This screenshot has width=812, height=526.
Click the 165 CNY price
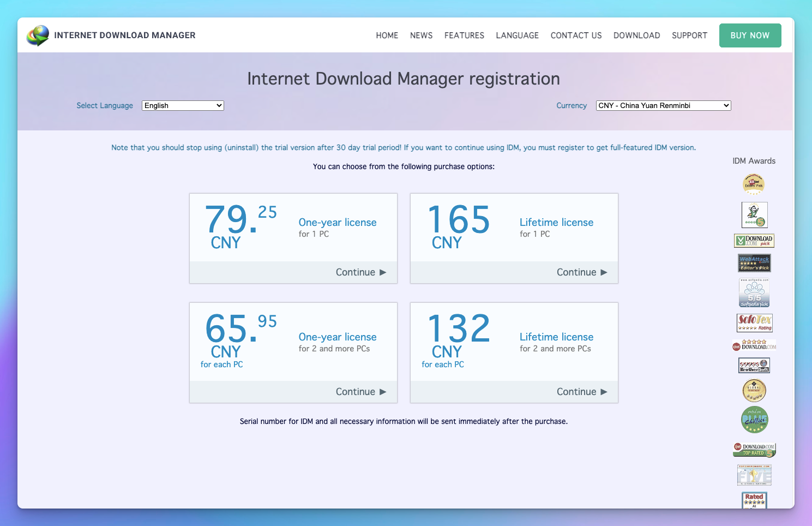(x=459, y=226)
